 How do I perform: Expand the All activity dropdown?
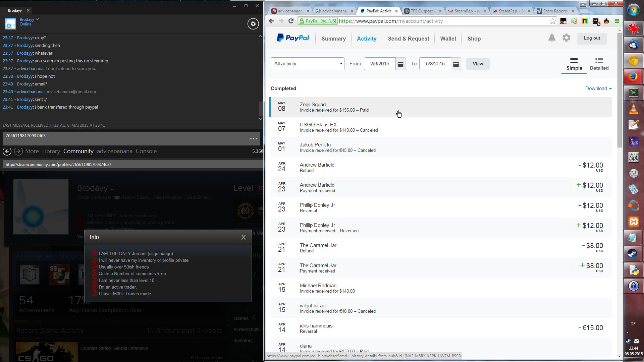point(307,64)
